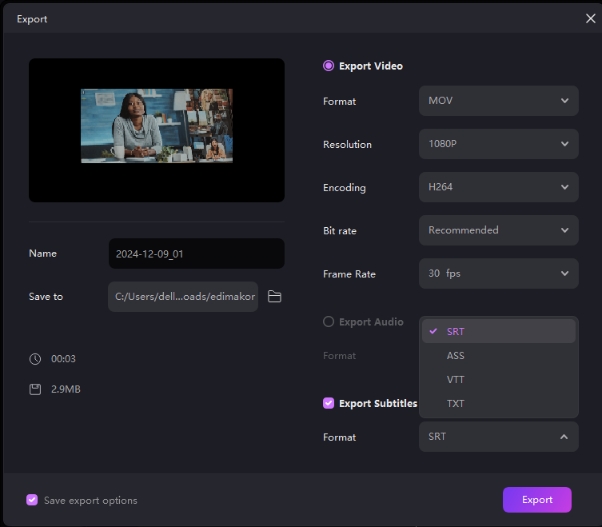The image size is (602, 527).
Task: Open the Bit rate Recommended dropdown
Action: pos(498,230)
